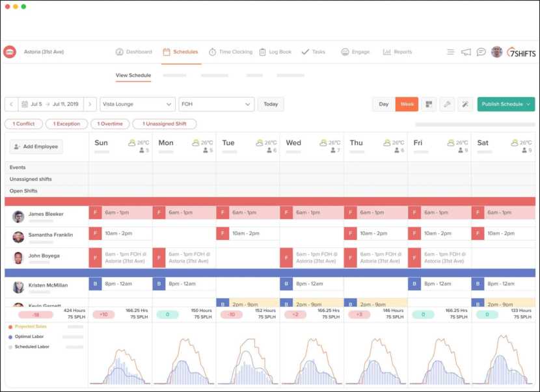Switch schedule to Day view
Image resolution: width=540 pixels, height=392 pixels.
[384, 104]
